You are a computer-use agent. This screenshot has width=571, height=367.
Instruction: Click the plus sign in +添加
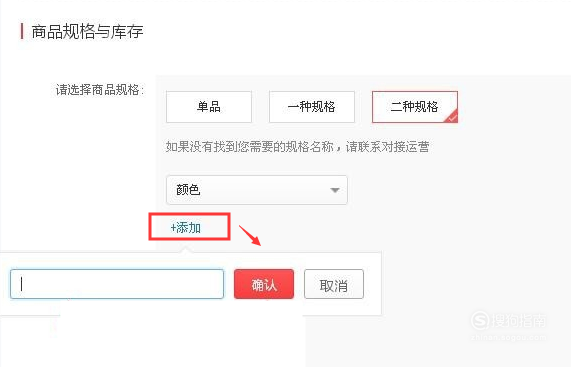click(173, 228)
